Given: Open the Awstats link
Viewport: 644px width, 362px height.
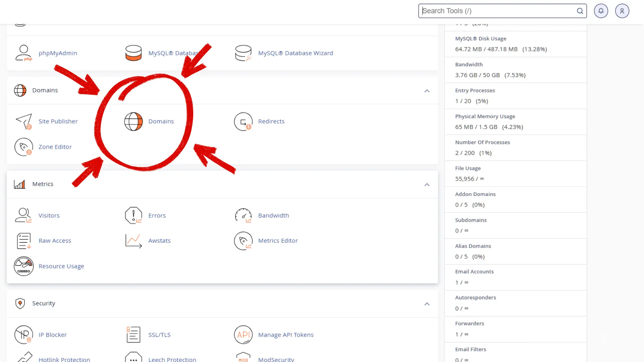Looking at the screenshot, I should 159,241.
